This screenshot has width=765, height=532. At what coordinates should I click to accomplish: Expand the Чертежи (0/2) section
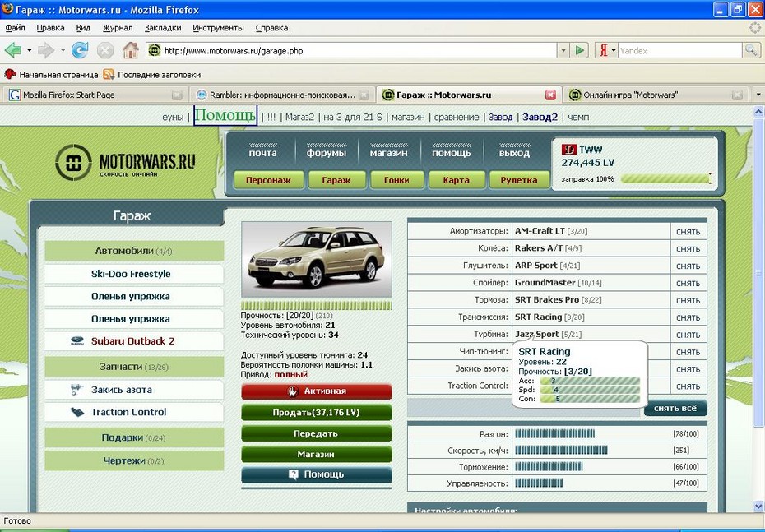coord(134,460)
